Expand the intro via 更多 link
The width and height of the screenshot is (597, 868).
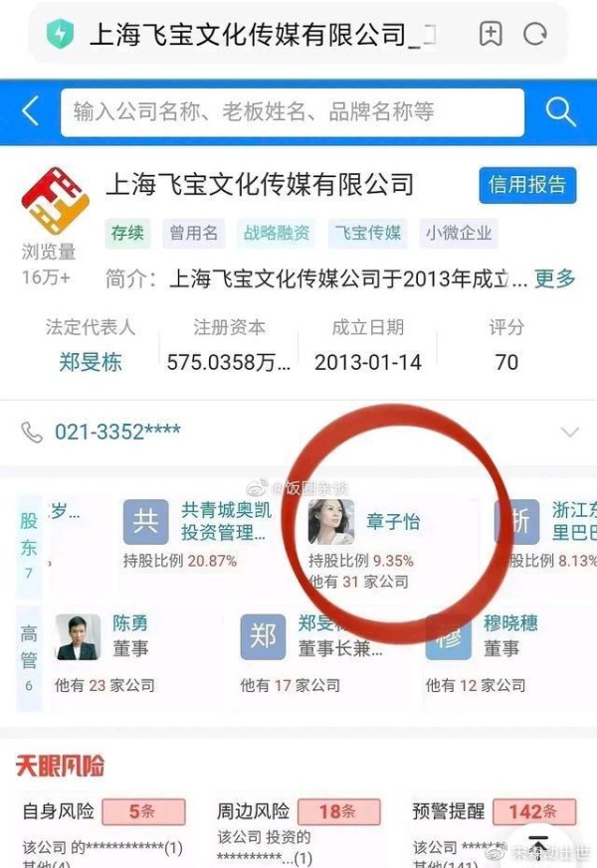coord(555,278)
